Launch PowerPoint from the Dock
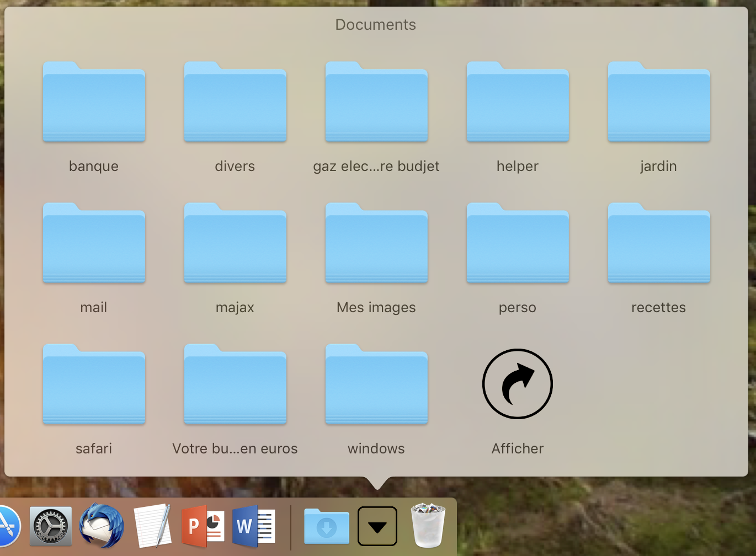The height and width of the screenshot is (556, 756). (203, 526)
